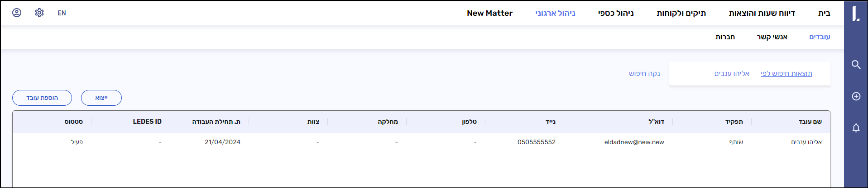
Task: Open the notifications bell icon
Action: [856, 128]
